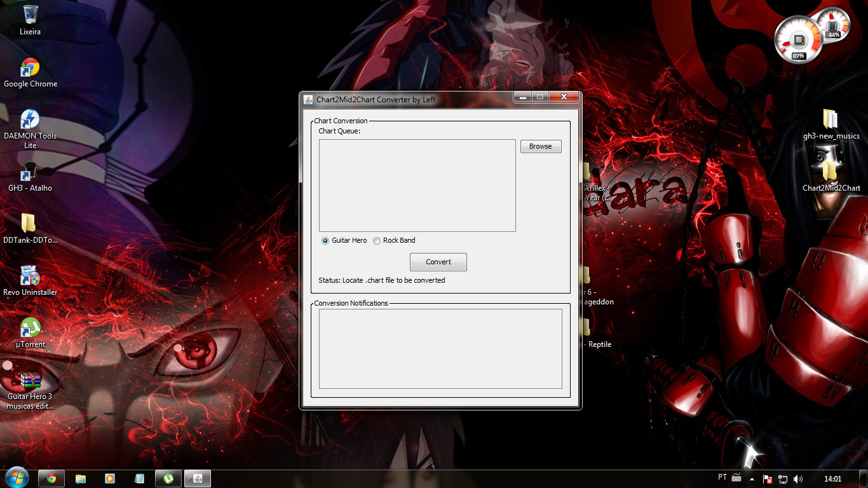Click the 14:01 taskbar clock
Viewport: 868px width, 488px height.
click(x=832, y=479)
